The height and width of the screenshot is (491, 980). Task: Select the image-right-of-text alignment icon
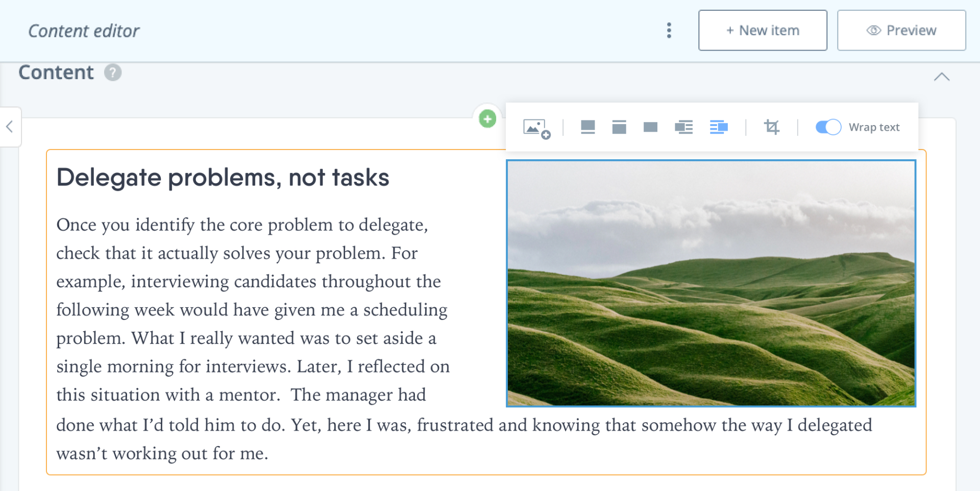pyautogui.click(x=719, y=127)
